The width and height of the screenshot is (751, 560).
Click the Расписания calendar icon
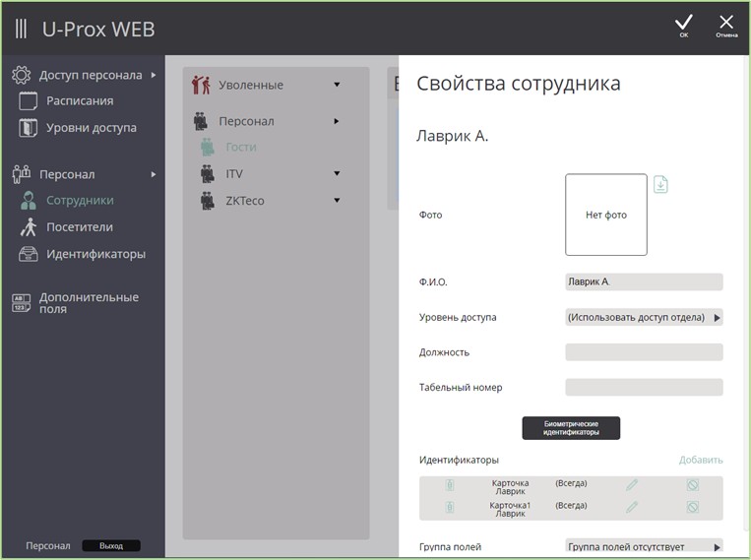28,101
